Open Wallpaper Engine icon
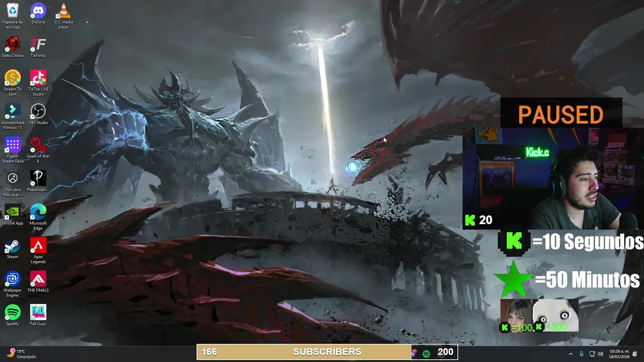The image size is (644, 362). point(13,284)
